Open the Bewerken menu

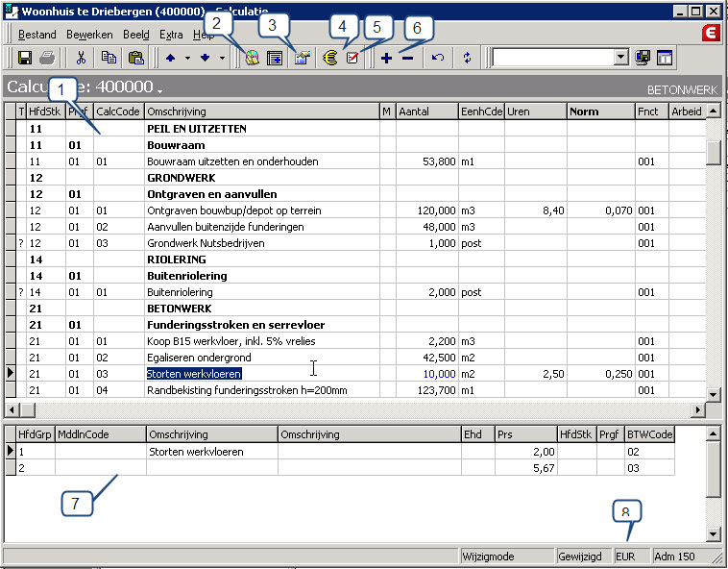pyautogui.click(x=89, y=35)
